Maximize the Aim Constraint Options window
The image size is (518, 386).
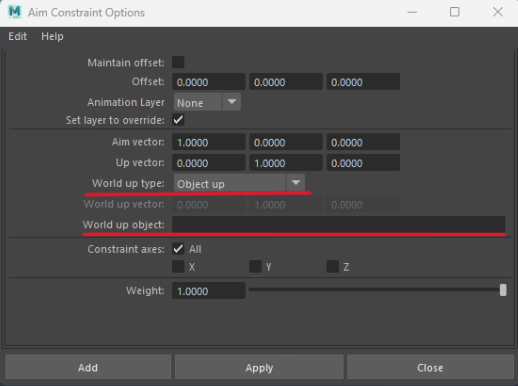click(x=455, y=12)
